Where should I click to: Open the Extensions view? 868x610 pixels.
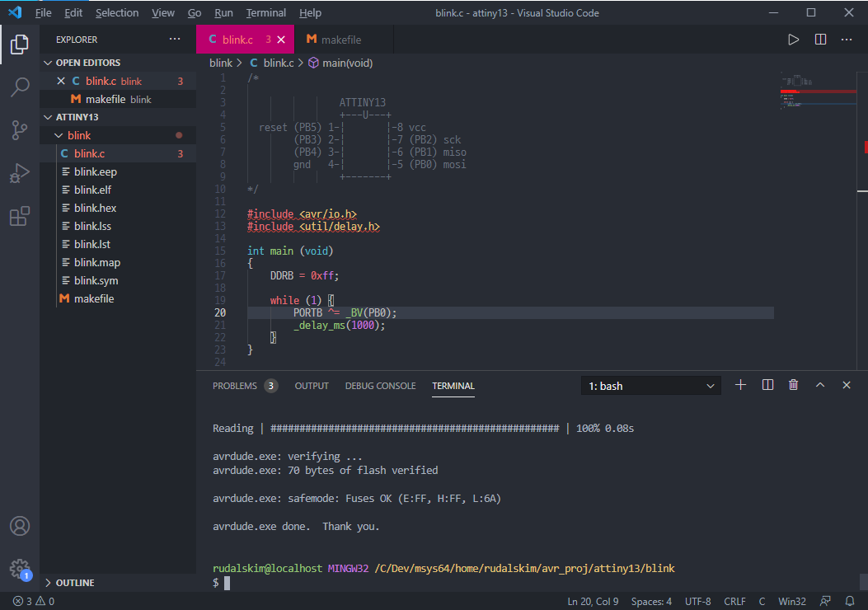click(20, 217)
